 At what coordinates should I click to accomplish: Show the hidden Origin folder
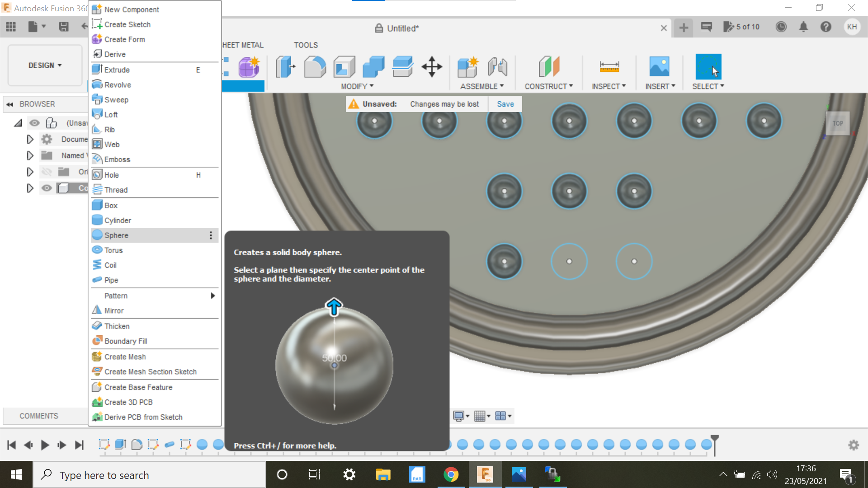point(47,172)
